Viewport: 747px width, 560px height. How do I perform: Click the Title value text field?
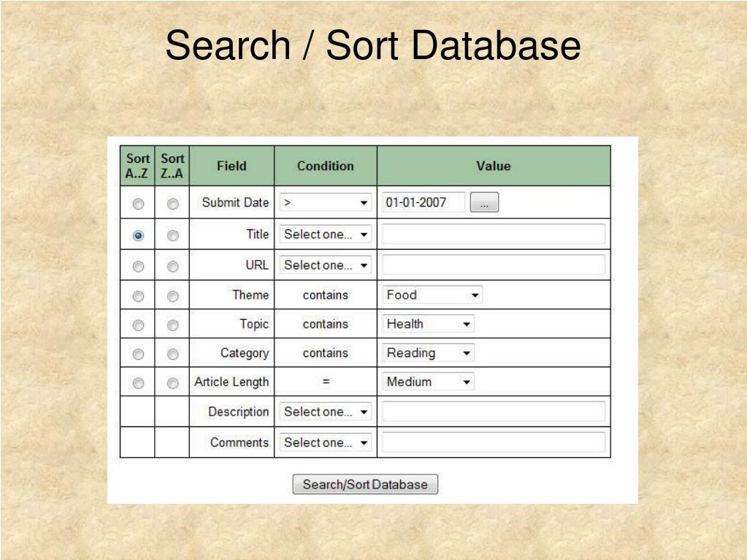[x=494, y=234]
